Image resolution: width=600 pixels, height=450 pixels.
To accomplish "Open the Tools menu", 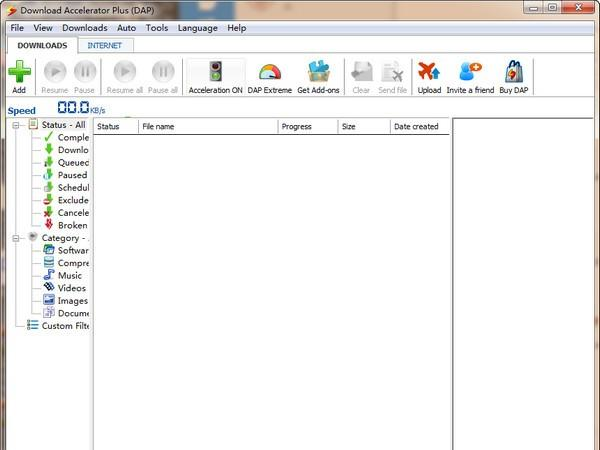I will 157,28.
